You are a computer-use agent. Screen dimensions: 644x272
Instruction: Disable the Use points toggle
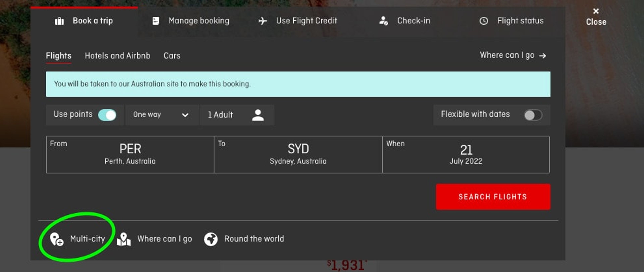[107, 115]
